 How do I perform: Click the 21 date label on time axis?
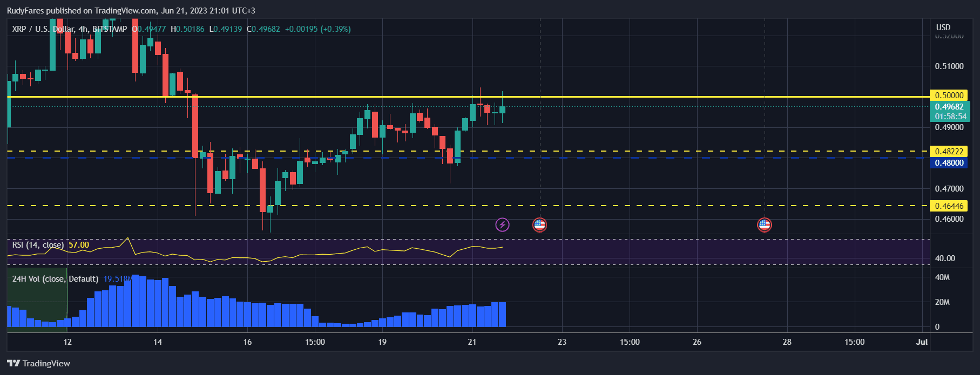click(x=472, y=342)
